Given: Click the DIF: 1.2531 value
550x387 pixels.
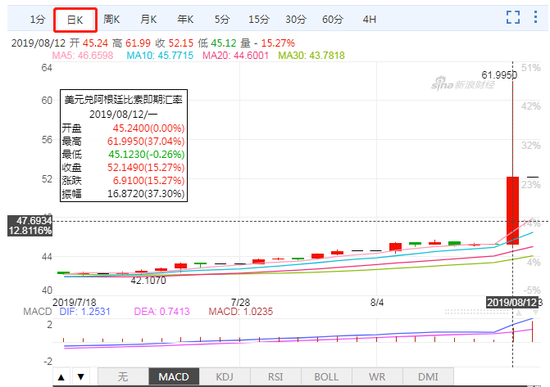Looking at the screenshot, I should click(85, 312).
